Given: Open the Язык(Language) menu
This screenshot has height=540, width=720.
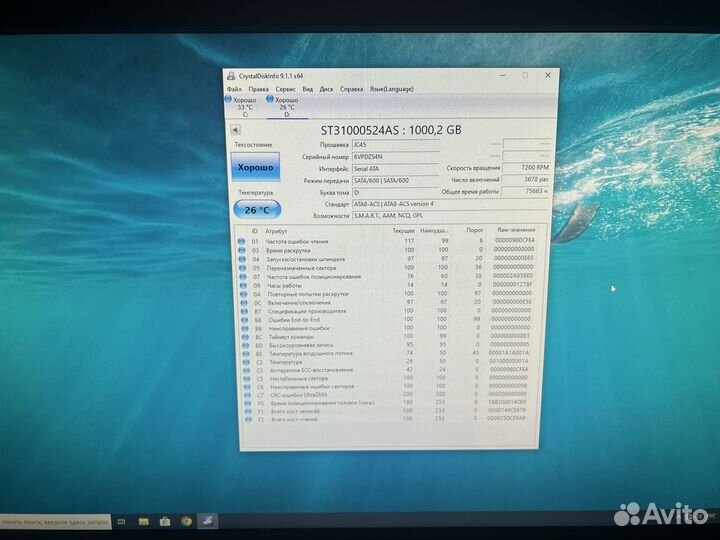Looking at the screenshot, I should [392, 89].
